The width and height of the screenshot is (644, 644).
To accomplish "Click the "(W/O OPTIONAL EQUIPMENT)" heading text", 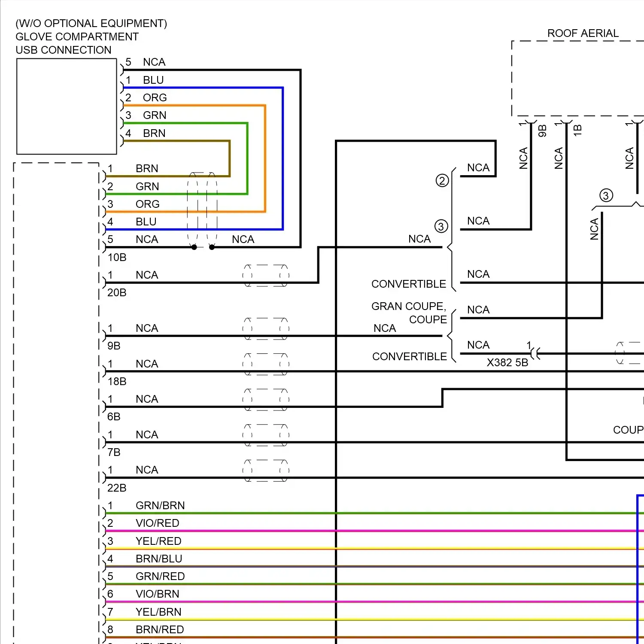I will click(91, 23).
